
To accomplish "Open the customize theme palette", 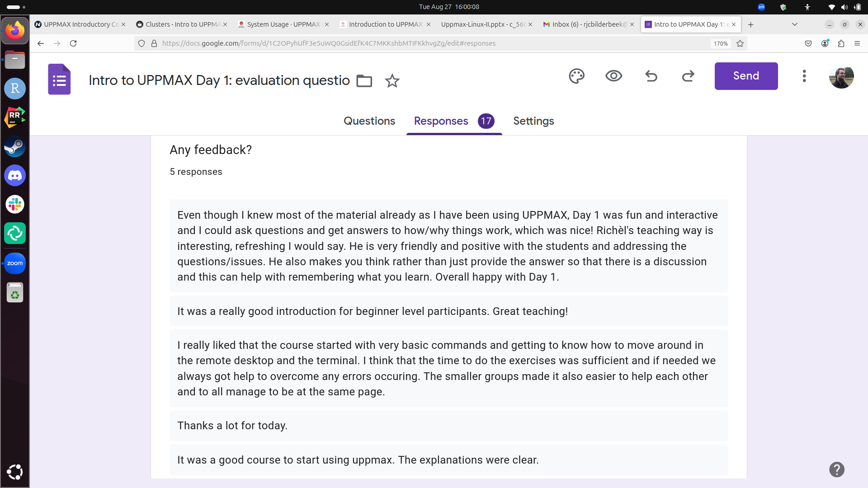I will pos(576,76).
